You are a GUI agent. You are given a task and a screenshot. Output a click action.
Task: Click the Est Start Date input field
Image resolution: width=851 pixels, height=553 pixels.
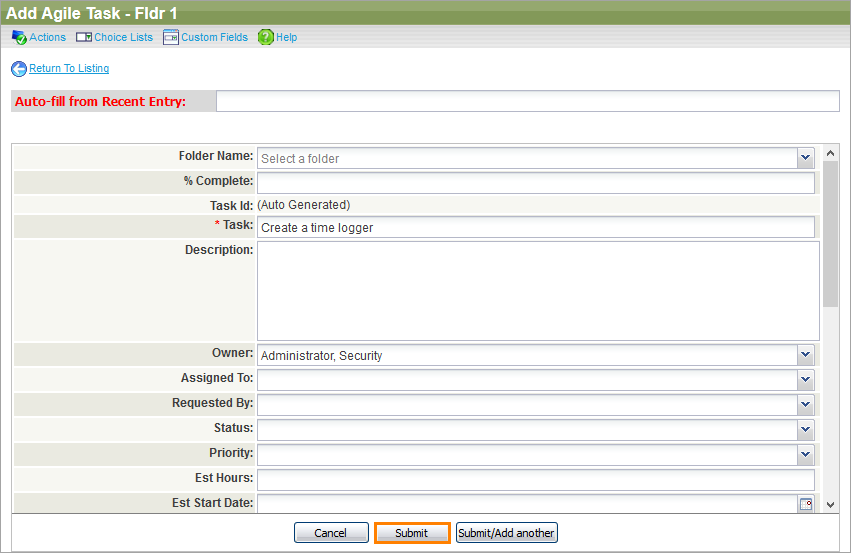click(528, 504)
